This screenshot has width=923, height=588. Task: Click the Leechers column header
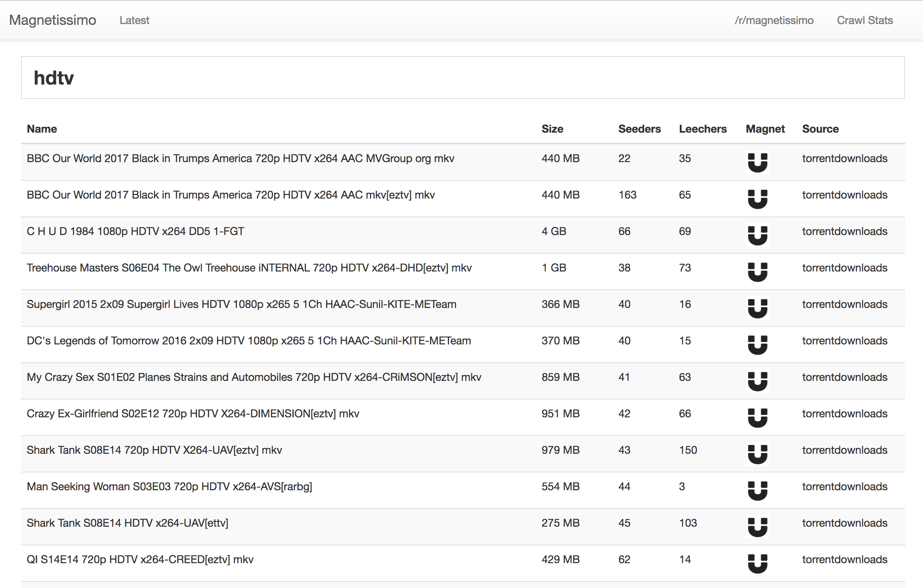[x=703, y=129]
